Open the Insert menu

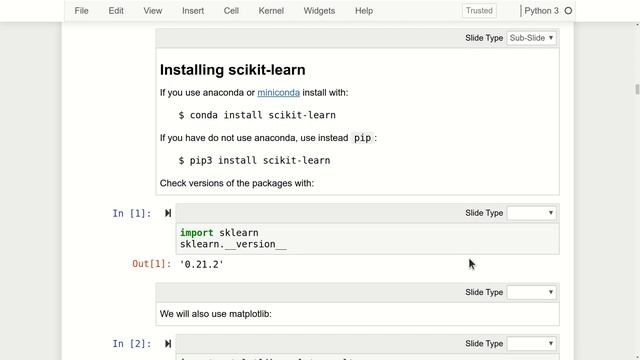click(193, 11)
